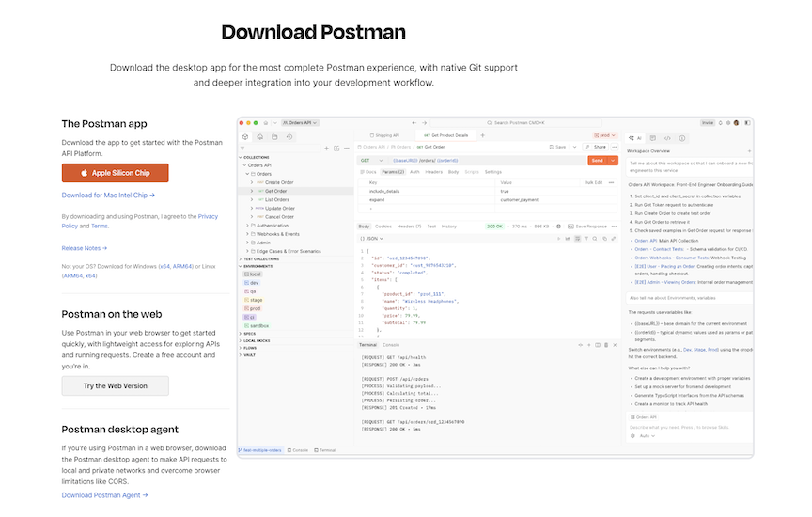Open the Terms link
Image resolution: width=812 pixels, height=517 pixels.
click(x=100, y=226)
